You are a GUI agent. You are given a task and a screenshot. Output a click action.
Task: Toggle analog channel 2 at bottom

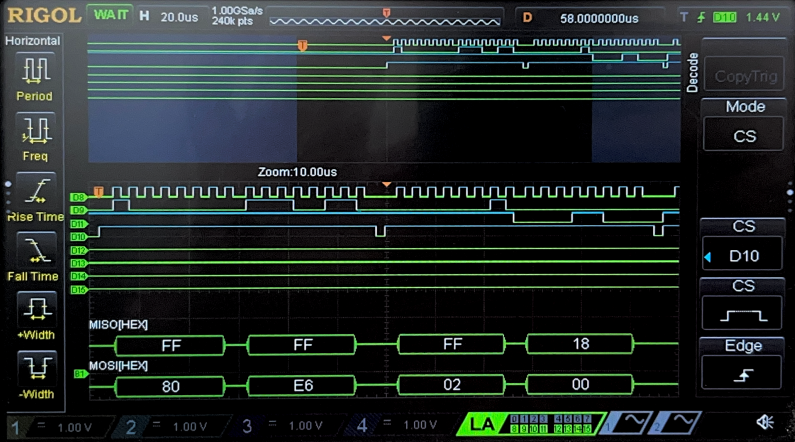pyautogui.click(x=160, y=425)
